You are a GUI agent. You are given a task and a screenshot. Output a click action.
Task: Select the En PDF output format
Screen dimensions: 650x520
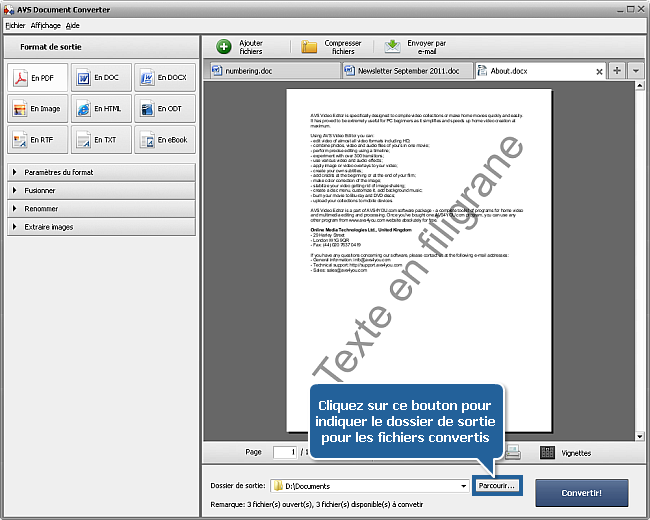(37, 78)
